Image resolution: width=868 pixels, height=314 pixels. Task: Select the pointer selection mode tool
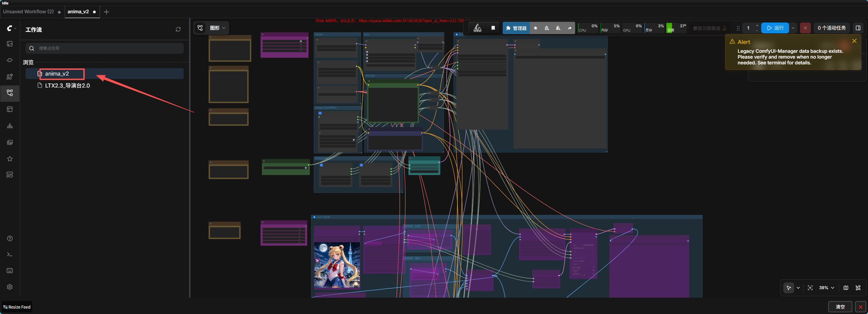tap(788, 288)
